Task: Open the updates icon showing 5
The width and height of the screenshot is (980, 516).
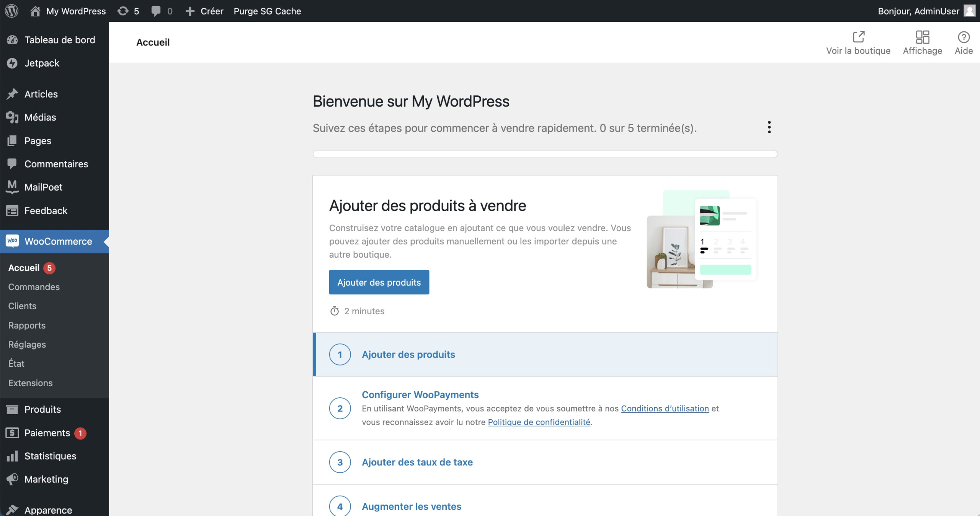Action: (x=123, y=11)
